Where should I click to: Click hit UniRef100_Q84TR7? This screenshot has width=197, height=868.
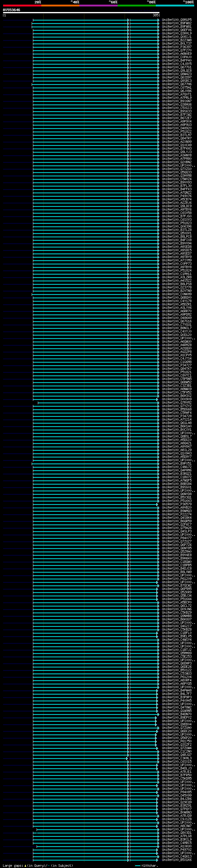point(177,139)
